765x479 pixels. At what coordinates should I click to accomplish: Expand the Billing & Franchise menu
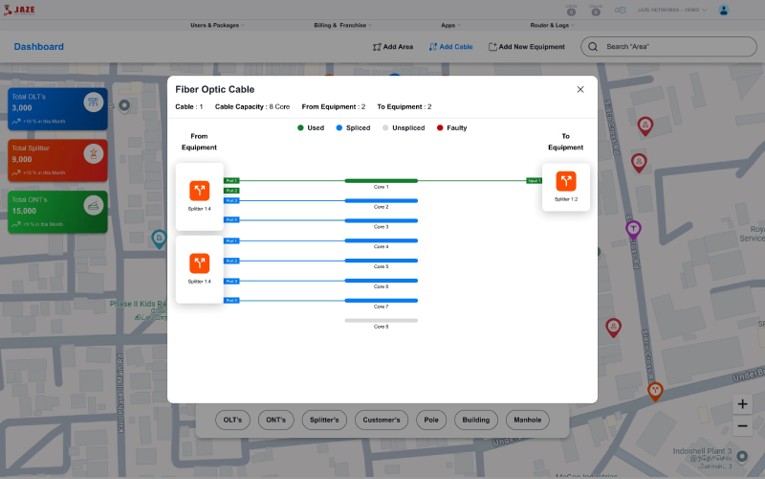pyautogui.click(x=342, y=25)
